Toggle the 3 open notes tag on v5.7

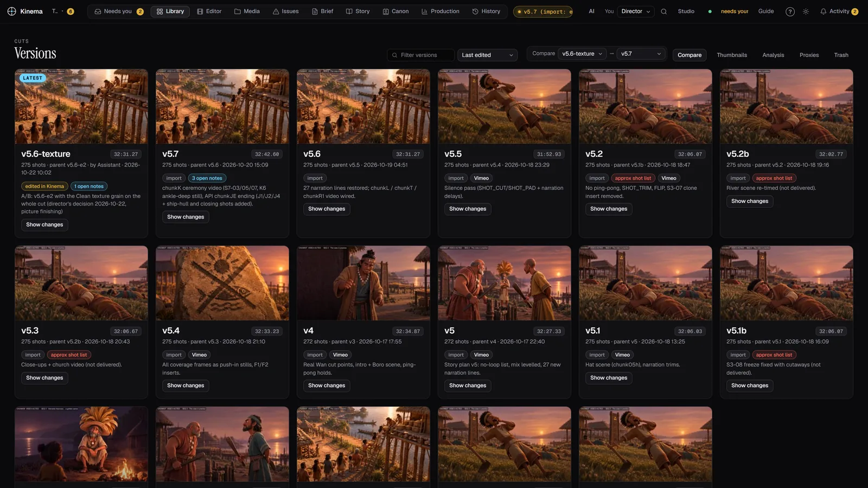click(207, 178)
